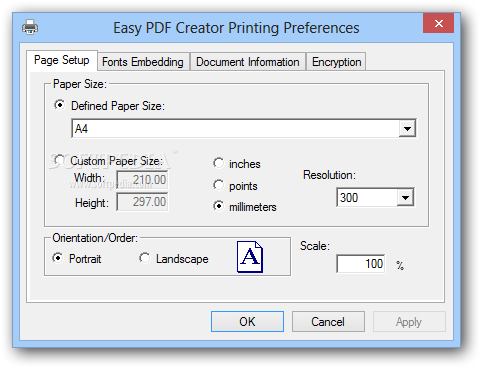Click the dialog title text
Image resolution: width=481 pixels, height=368 pixels.
(x=236, y=28)
